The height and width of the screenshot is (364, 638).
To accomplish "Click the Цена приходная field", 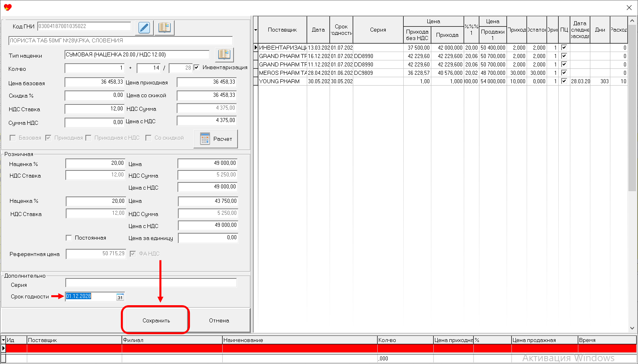I will [x=207, y=82].
